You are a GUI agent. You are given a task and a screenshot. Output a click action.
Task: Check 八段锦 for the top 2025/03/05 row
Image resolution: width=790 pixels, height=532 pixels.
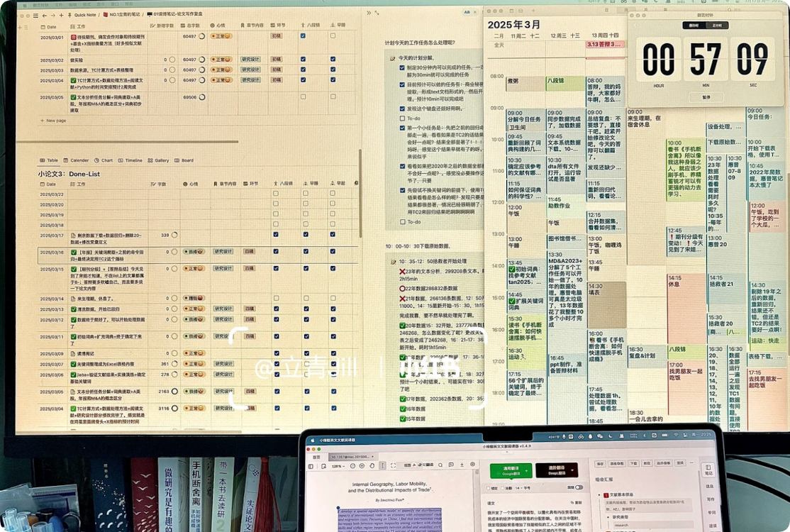pyautogui.click(x=303, y=96)
